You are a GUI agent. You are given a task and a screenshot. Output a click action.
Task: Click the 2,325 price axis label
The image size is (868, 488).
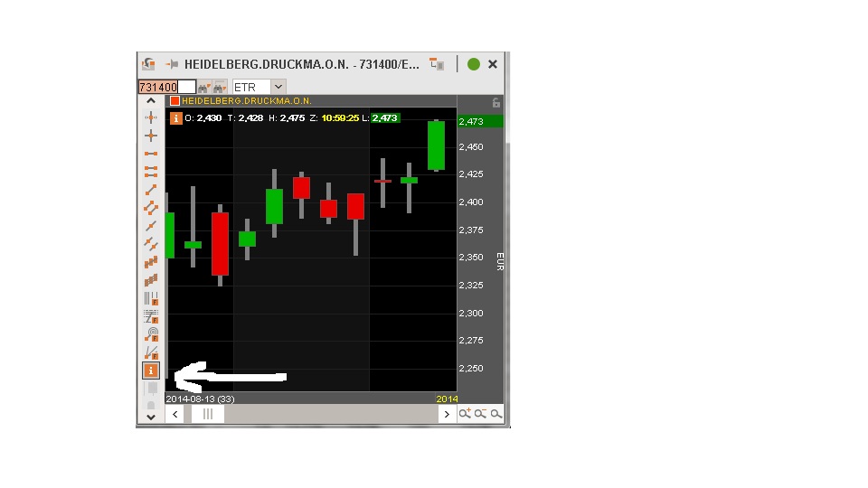[471, 285]
